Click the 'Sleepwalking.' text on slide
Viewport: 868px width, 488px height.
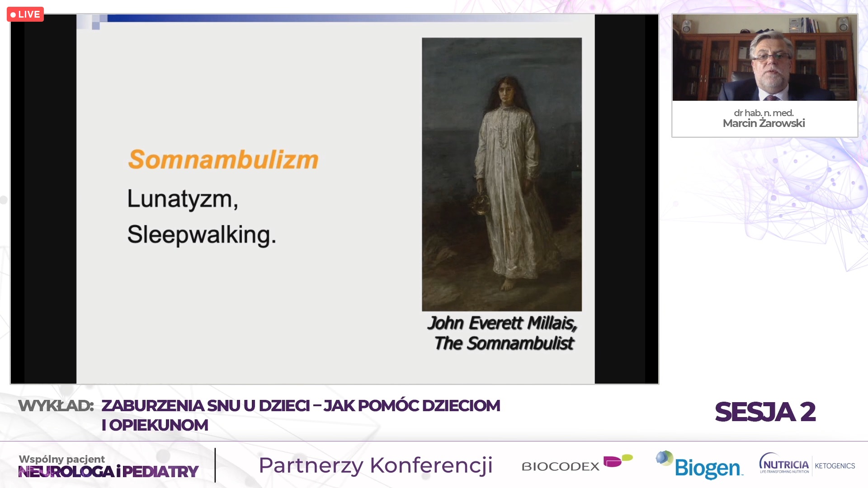point(202,235)
